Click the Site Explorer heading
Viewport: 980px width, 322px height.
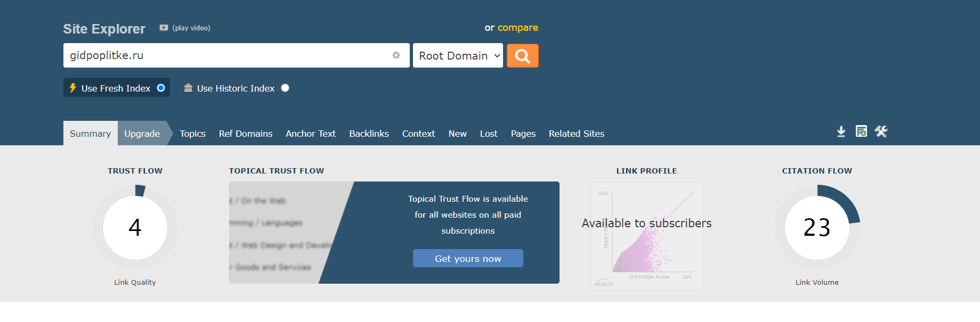click(104, 29)
